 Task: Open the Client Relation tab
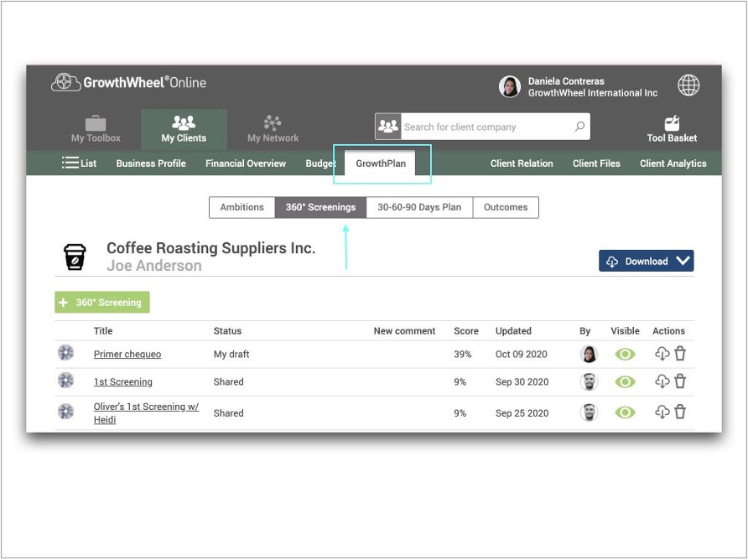click(522, 163)
